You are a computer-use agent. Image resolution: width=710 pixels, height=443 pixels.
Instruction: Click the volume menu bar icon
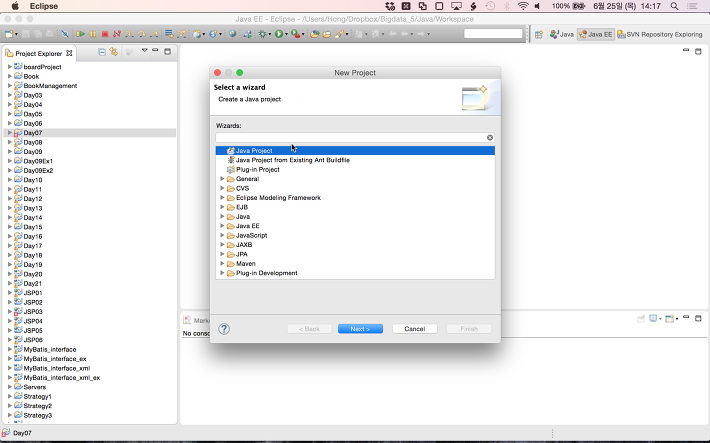[x=537, y=6]
